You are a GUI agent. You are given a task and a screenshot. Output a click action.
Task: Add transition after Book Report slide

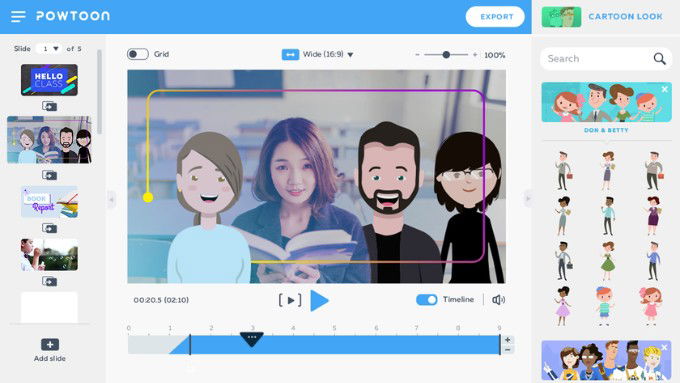[49, 228]
